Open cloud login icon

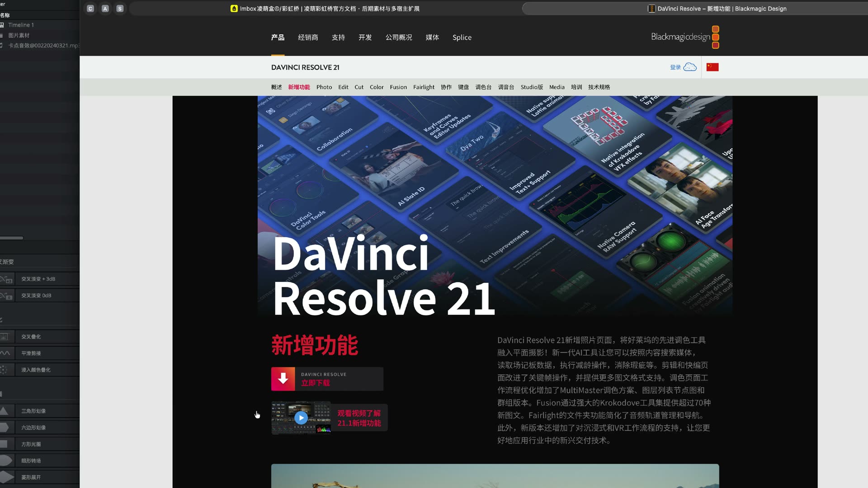(690, 67)
